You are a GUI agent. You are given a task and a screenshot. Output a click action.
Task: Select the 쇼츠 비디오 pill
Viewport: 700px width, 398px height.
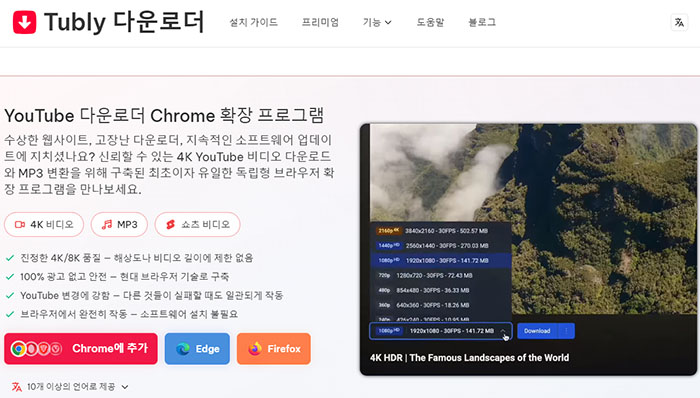(x=197, y=224)
